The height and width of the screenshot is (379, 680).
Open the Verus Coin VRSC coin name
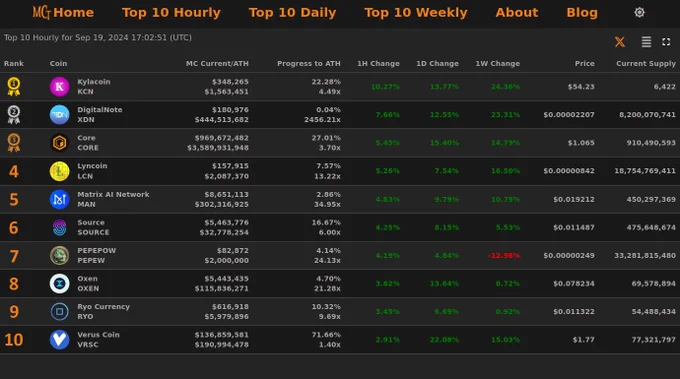(x=98, y=340)
